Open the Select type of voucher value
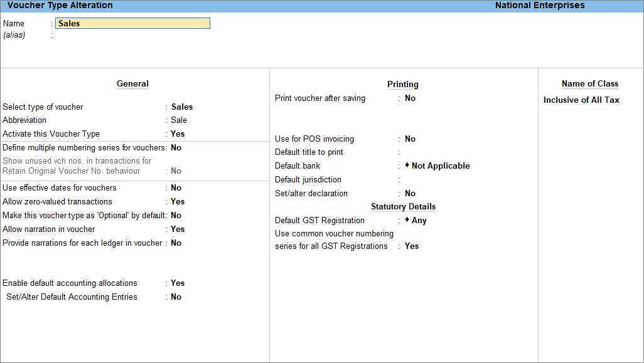The image size is (644, 363). pyautogui.click(x=182, y=107)
